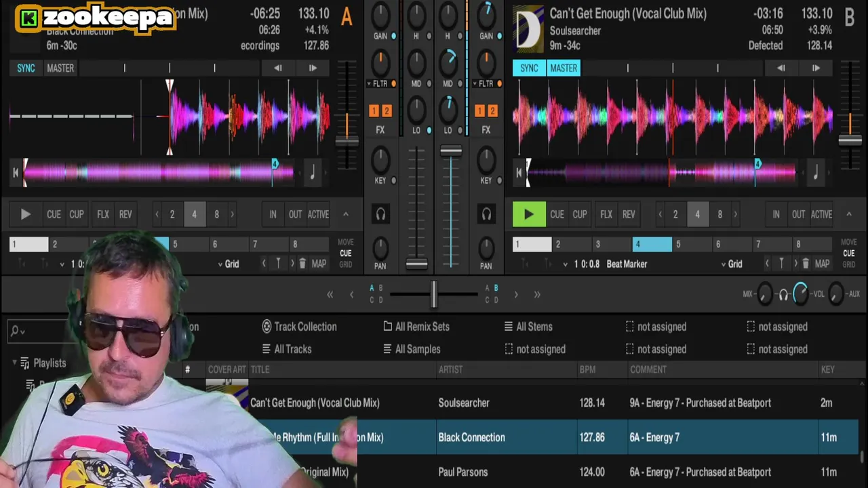Select hotcue 5 on Deck A
The width and height of the screenshot is (868, 488).
pyautogui.click(x=189, y=244)
